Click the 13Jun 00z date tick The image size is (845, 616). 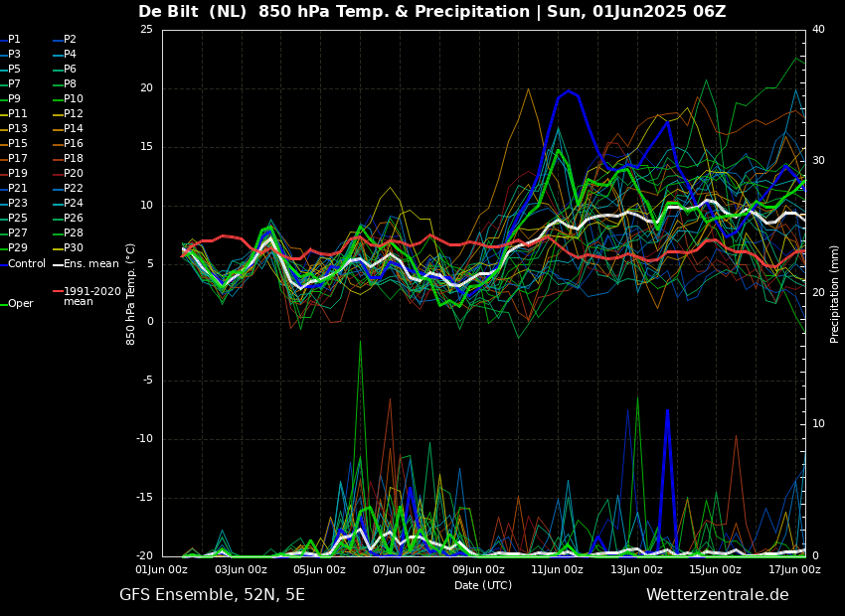pyautogui.click(x=636, y=569)
